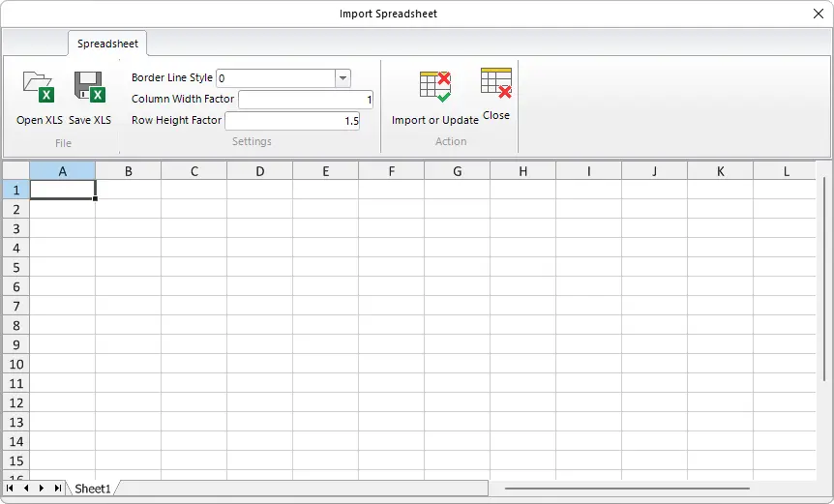Select row 3 header
834x504 pixels.
coord(16,228)
